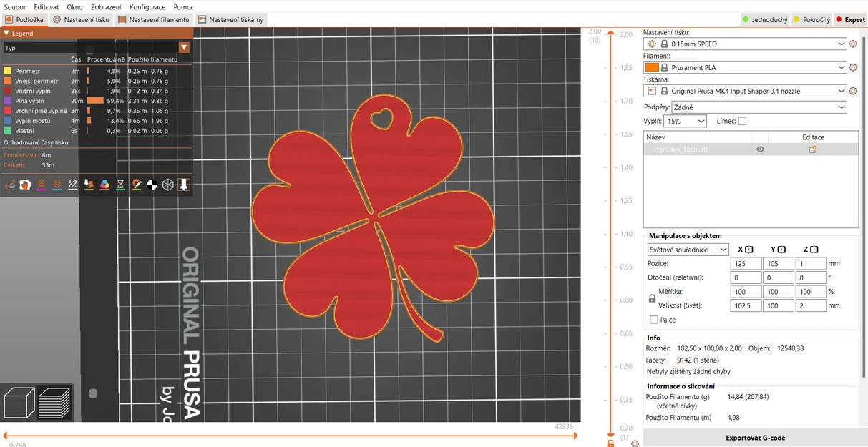Toggle center of gravity marker icon
Viewport: 868px width, 447px height.
[x=152, y=185]
